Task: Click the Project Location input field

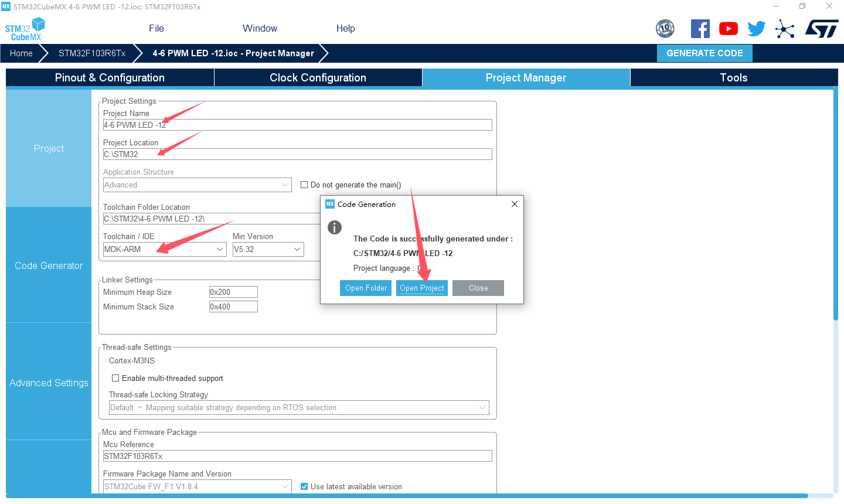Action: coord(298,154)
